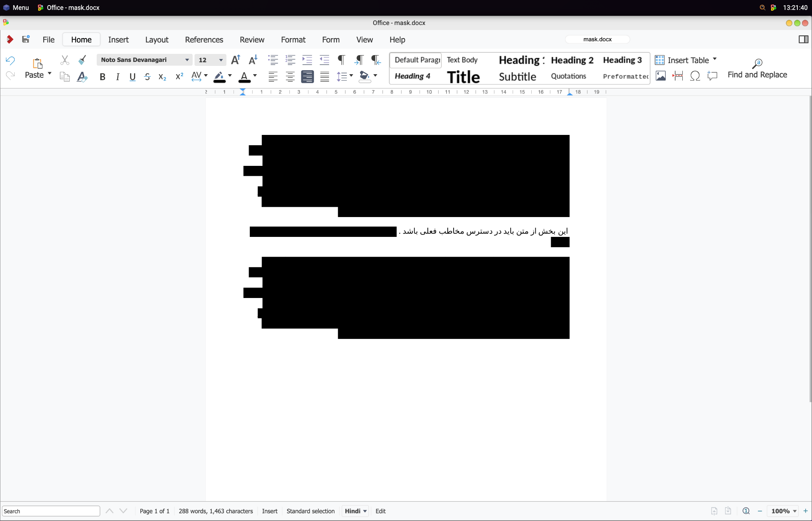Click the Undo arrow icon
Viewport: 812px width, 521px height.
(10, 60)
